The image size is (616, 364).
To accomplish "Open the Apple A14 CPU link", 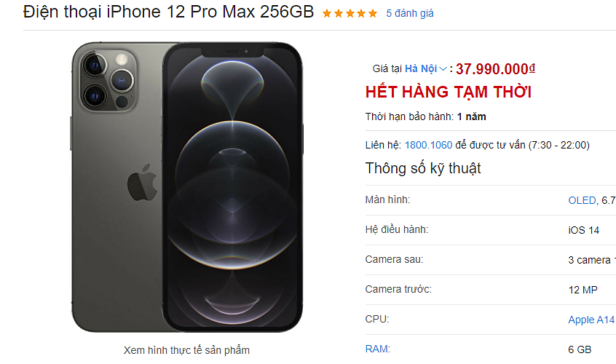I will click(591, 320).
